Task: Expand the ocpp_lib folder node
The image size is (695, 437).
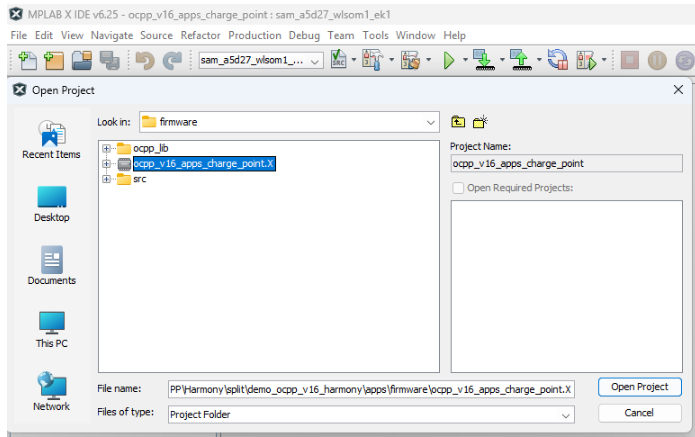Action: 106,148
